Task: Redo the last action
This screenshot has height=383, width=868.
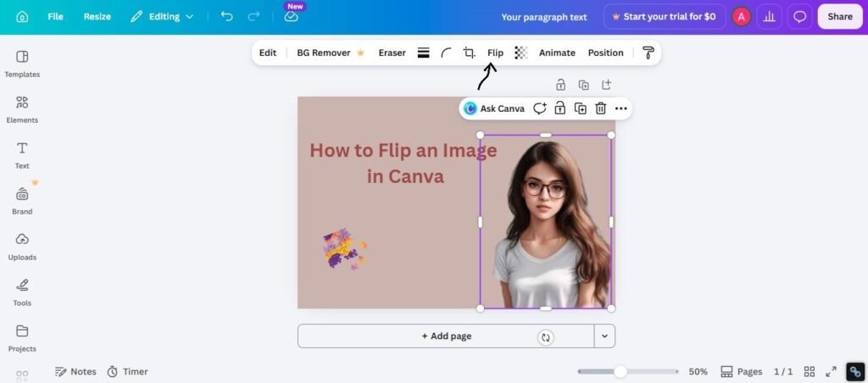Action: (x=253, y=17)
